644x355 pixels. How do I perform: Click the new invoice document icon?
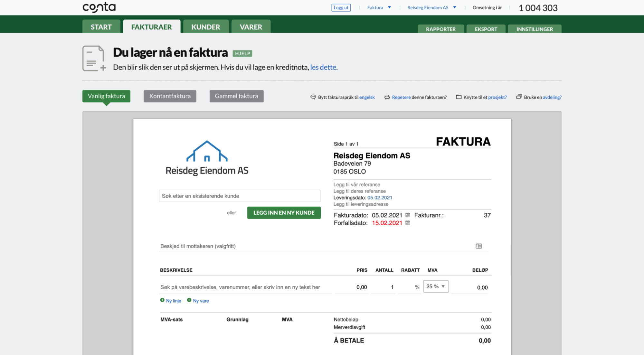pos(94,58)
